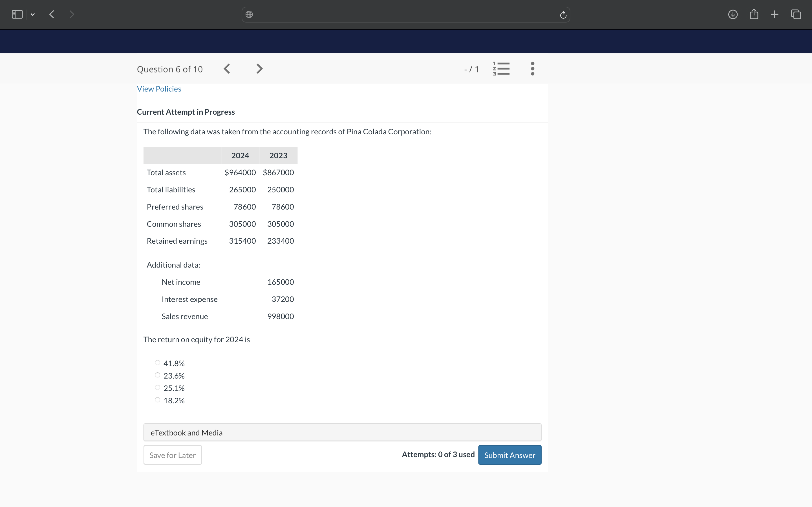Viewport: 812px width, 507px height.
Task: Go to the previous question chevron
Action: click(x=227, y=69)
